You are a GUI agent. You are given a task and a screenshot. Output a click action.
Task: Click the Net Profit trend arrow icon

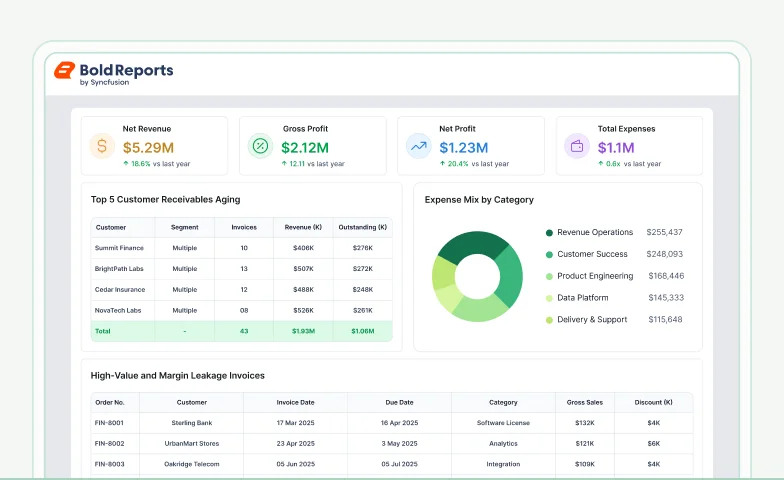click(418, 146)
